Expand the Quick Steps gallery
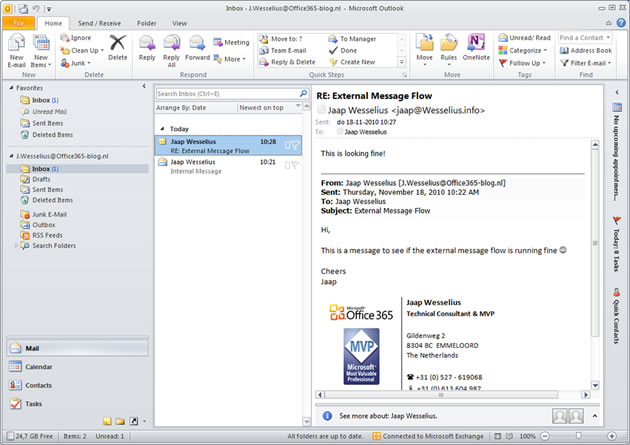Image resolution: width=630 pixels, height=445 pixels. click(401, 62)
